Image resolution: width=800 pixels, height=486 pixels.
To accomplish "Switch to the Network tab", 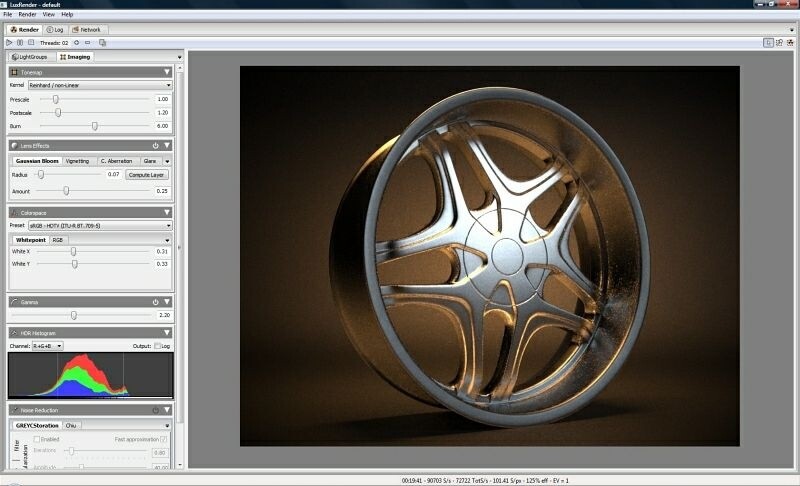I will tap(87, 30).
